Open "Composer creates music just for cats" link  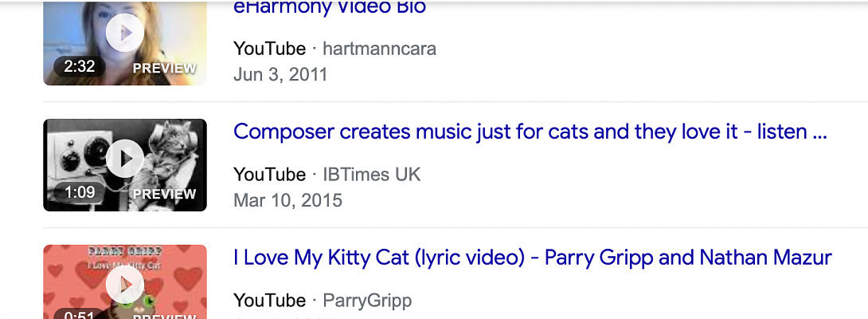point(530,132)
